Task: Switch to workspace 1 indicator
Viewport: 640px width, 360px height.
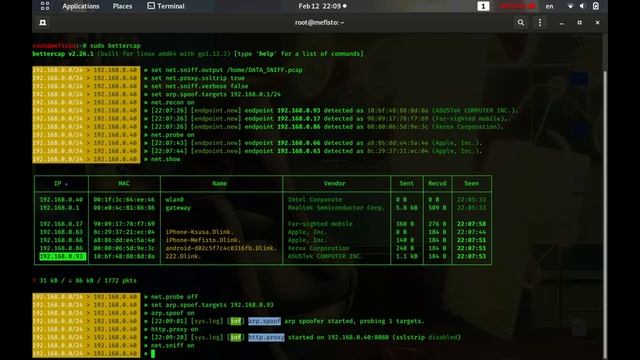Action: (x=483, y=6)
